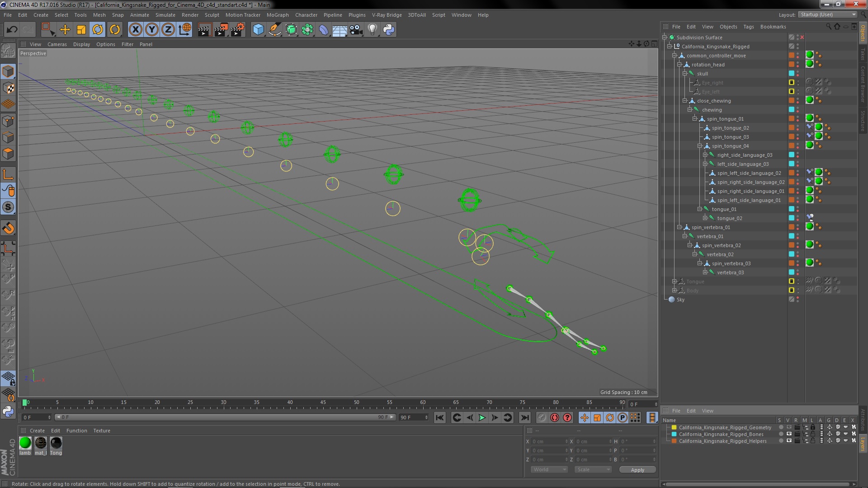
Task: Click the magnet tool icon
Action: [x=8, y=228]
